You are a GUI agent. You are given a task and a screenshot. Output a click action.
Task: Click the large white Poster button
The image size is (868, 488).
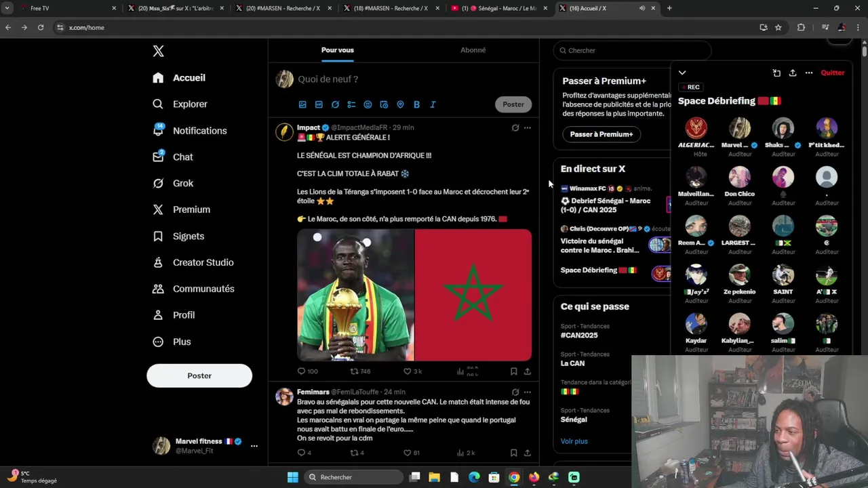199,375
